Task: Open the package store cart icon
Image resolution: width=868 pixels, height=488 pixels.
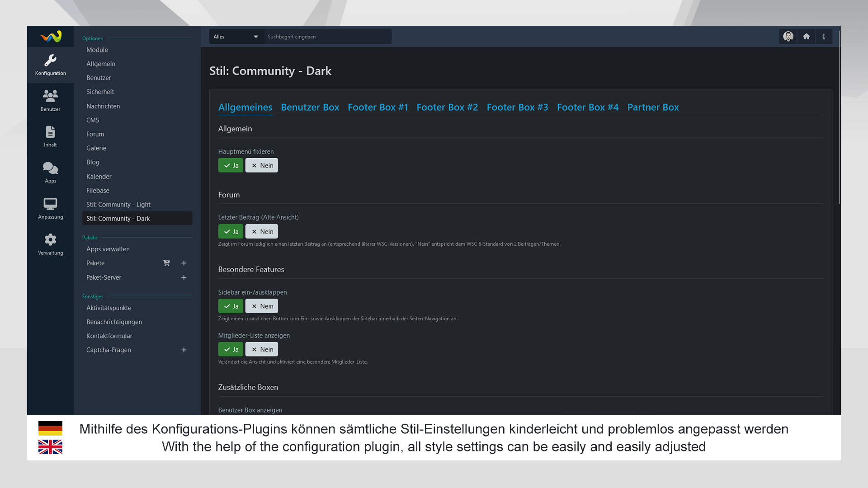Action: (x=166, y=263)
